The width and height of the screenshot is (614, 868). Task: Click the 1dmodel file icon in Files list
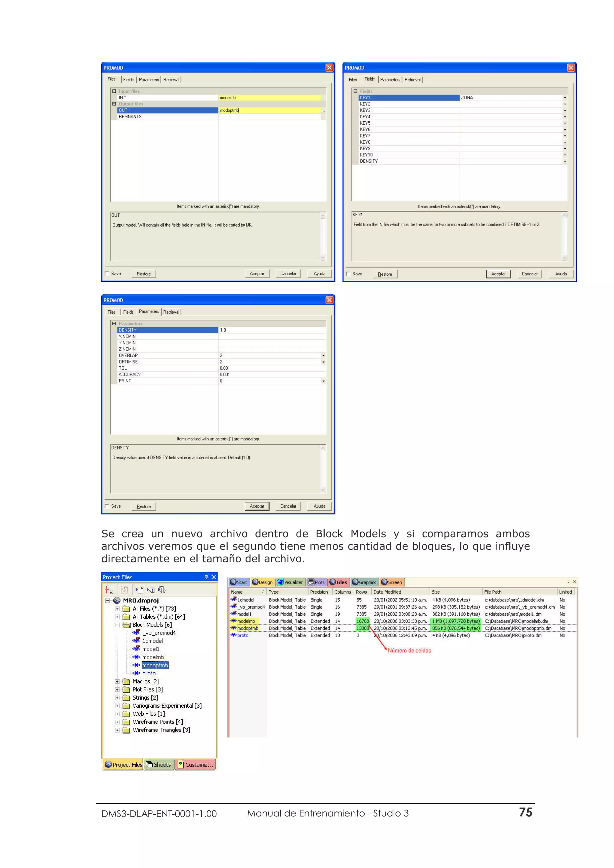point(234,599)
